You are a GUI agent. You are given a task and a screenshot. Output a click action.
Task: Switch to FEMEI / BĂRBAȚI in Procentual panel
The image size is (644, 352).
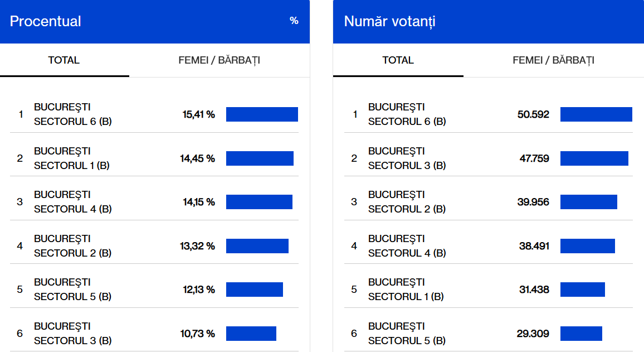219,60
